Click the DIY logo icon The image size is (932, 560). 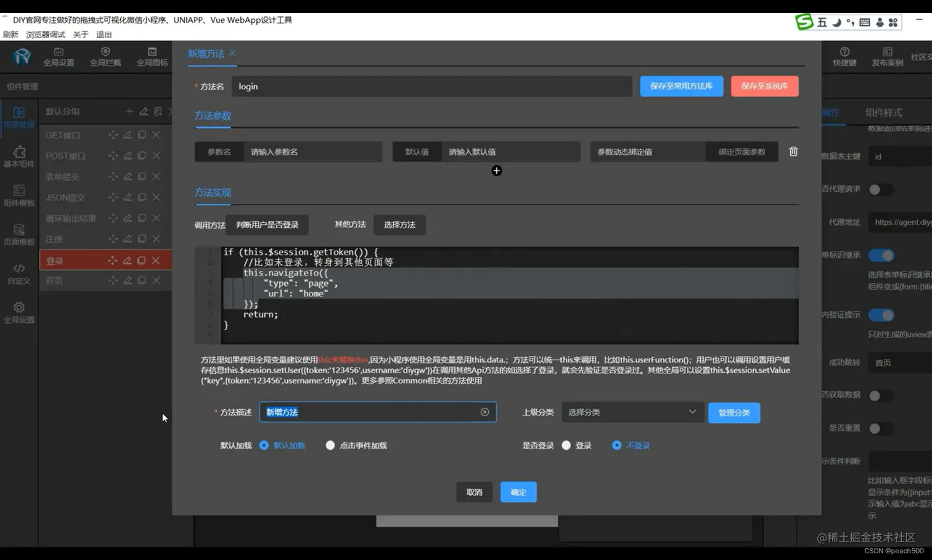point(22,57)
